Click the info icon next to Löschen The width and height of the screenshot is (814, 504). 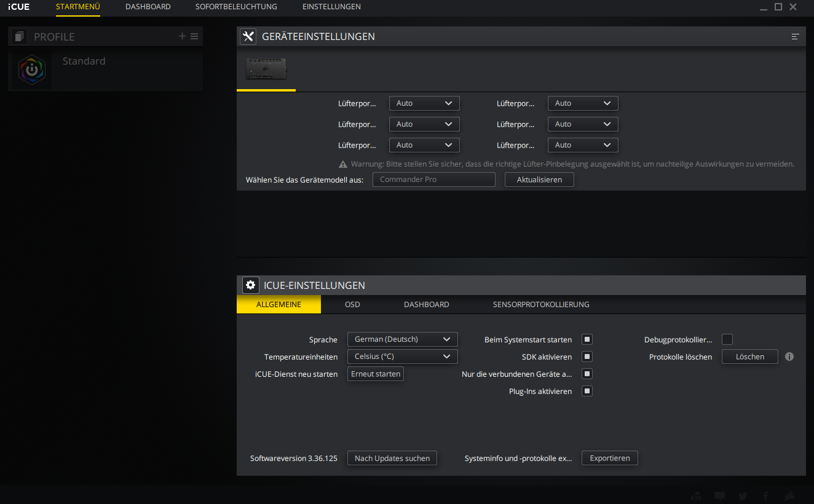(x=789, y=356)
